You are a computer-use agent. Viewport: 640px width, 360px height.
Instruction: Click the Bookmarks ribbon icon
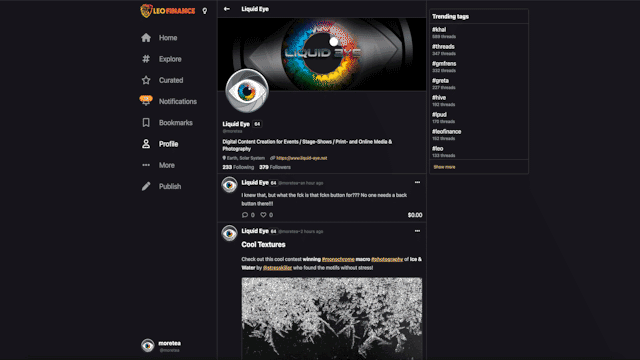(146, 122)
